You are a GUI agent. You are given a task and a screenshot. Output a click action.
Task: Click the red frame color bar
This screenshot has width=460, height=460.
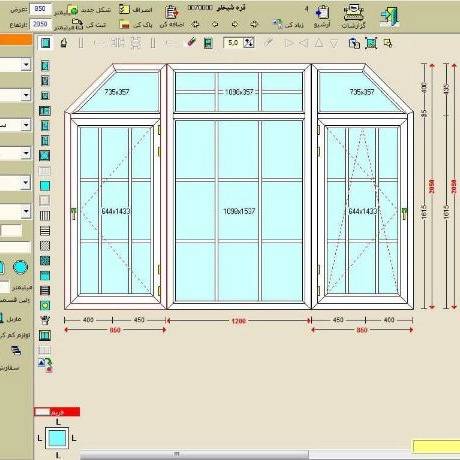pyautogui.click(x=57, y=412)
